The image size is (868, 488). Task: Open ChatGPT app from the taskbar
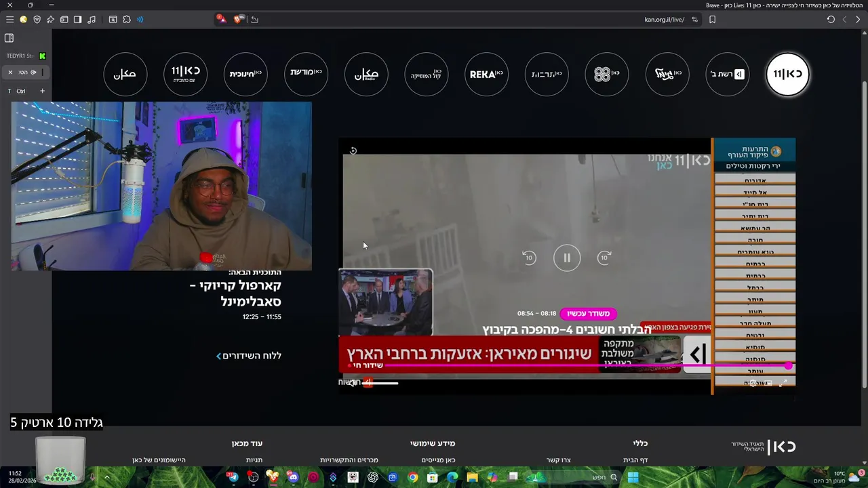click(x=372, y=477)
